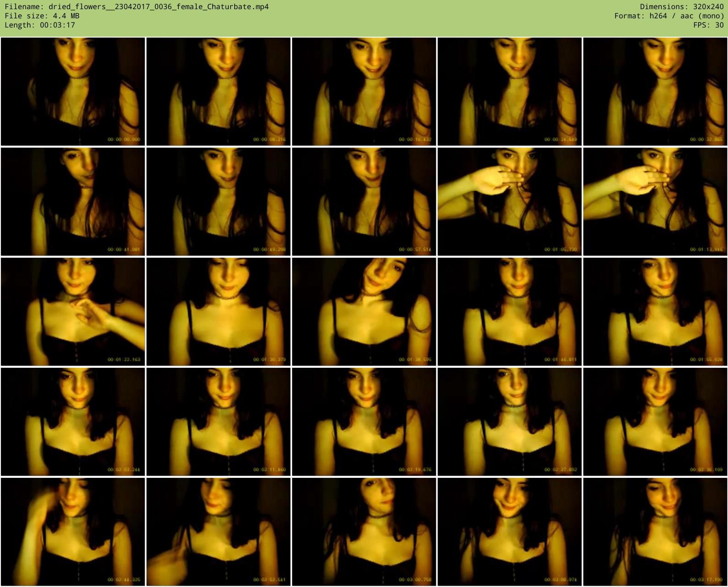Image resolution: width=728 pixels, height=587 pixels.
Task: Pick the thumbnail at 00:01:38.595
Action: click(364, 312)
